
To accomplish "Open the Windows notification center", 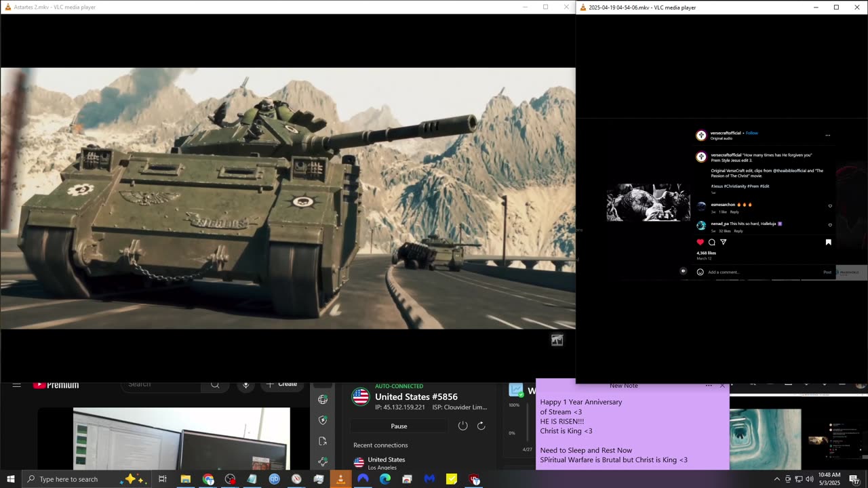I will tap(854, 479).
